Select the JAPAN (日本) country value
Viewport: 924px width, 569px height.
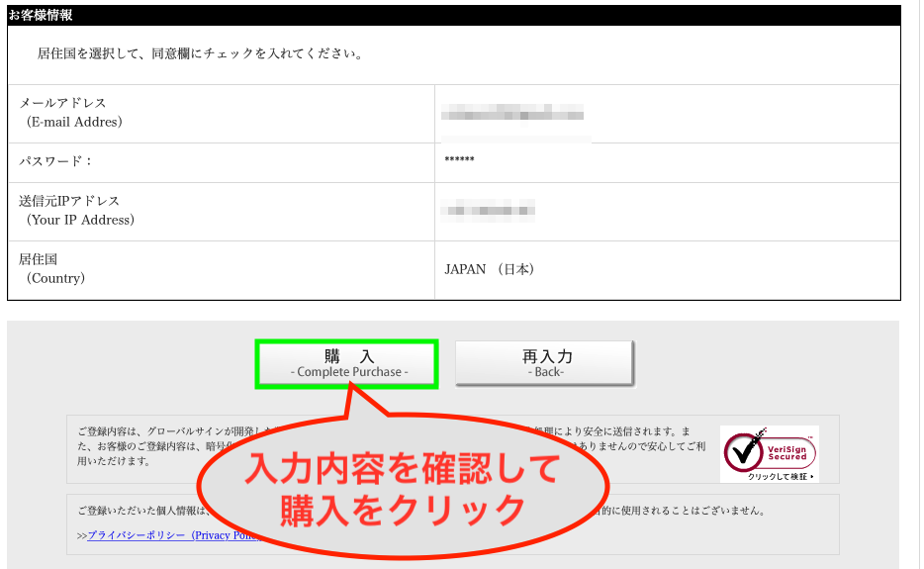[x=490, y=269]
